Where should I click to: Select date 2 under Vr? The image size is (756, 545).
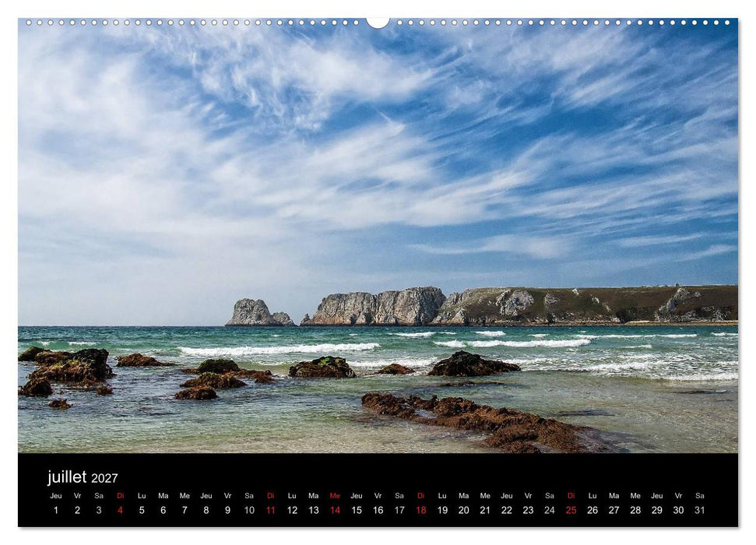click(77, 510)
